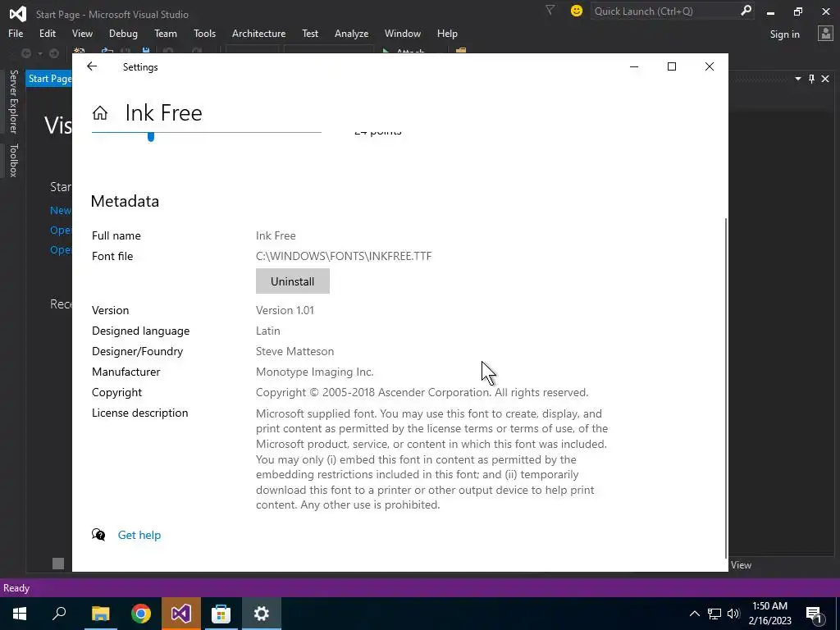This screenshot has width=840, height=630.
Task: Switch to Visual Studio taskbar icon
Action: (x=181, y=614)
